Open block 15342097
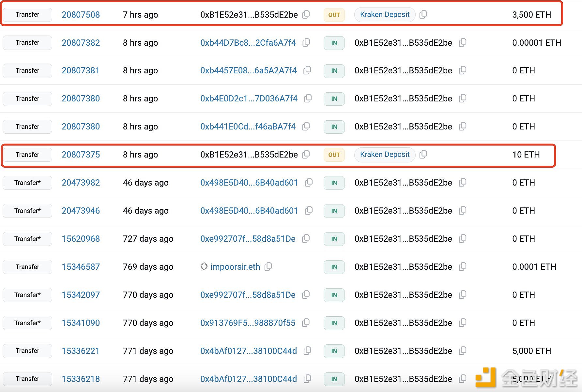 click(81, 295)
